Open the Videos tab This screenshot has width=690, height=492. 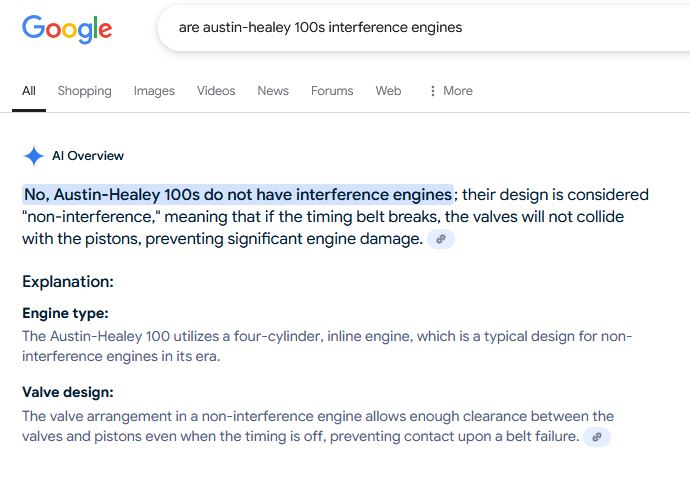(x=216, y=91)
